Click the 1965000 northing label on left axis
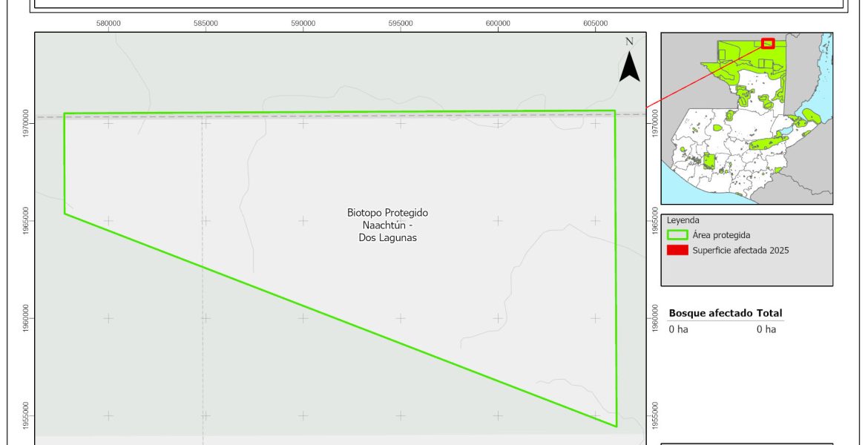 27,220
